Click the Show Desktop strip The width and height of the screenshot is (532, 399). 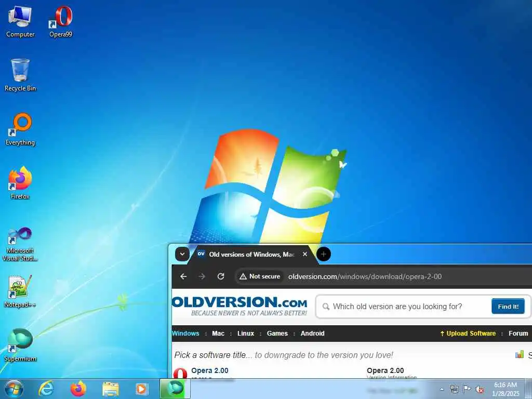pyautogui.click(x=528, y=389)
